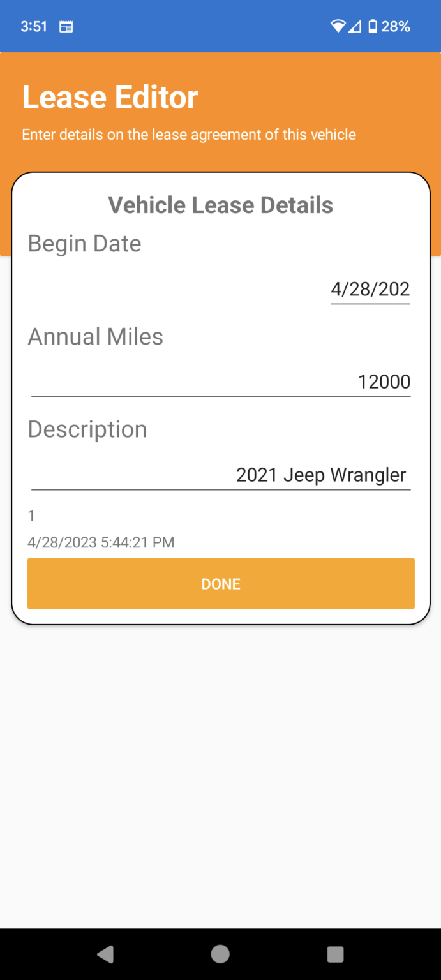Edit the description field 2021 Jeep Wrangler
Image resolution: width=441 pixels, height=980 pixels.
221,475
